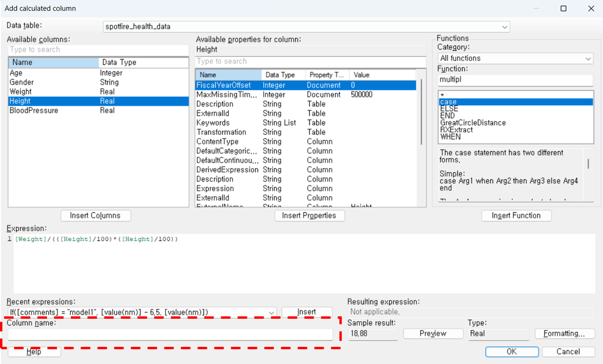603x364 pixels.
Task: Click the Function search field containing multipl
Action: pos(515,80)
